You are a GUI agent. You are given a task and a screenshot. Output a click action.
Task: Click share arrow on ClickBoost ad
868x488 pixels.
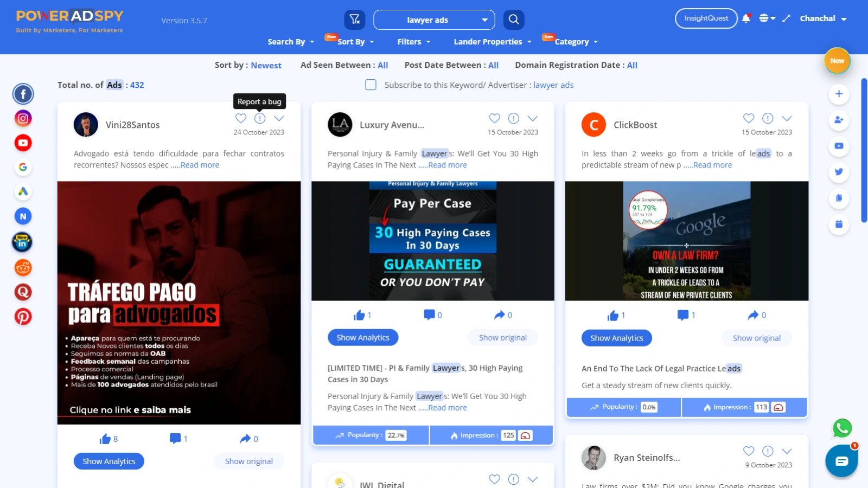(753, 315)
